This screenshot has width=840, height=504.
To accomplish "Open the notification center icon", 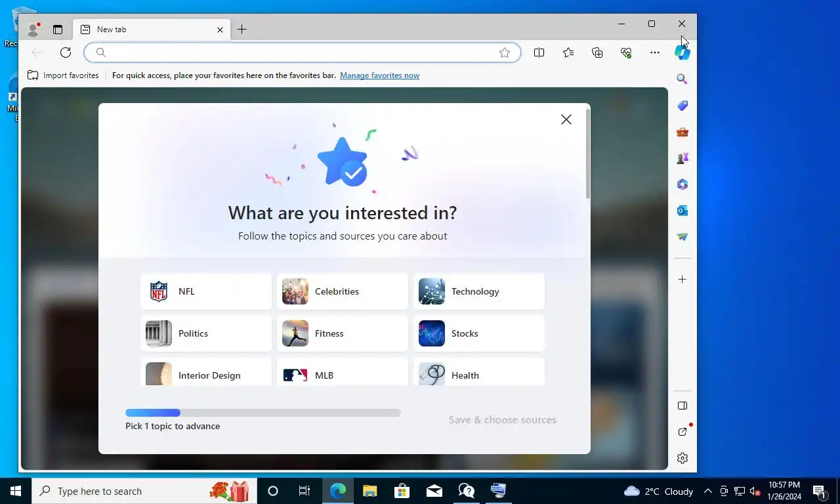I will click(x=819, y=491).
